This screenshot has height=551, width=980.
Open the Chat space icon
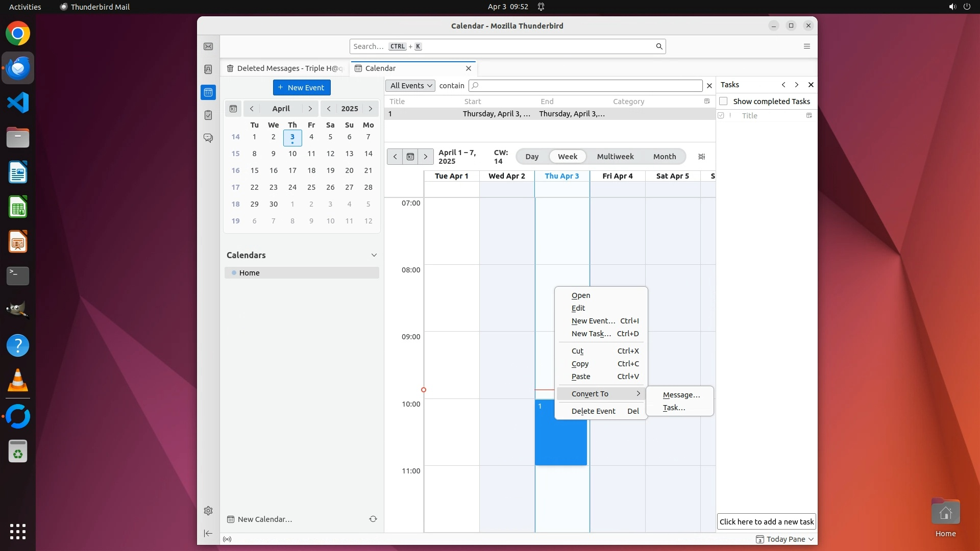tap(208, 138)
